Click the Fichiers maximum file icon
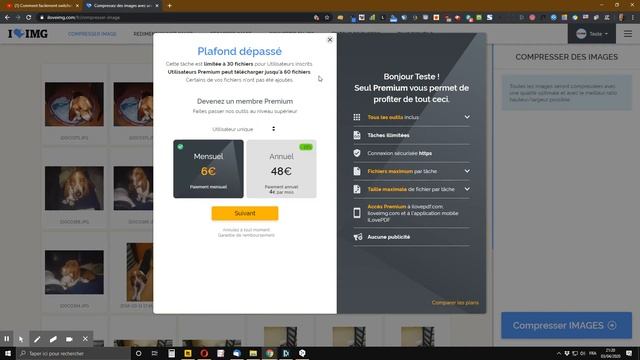 357,171
